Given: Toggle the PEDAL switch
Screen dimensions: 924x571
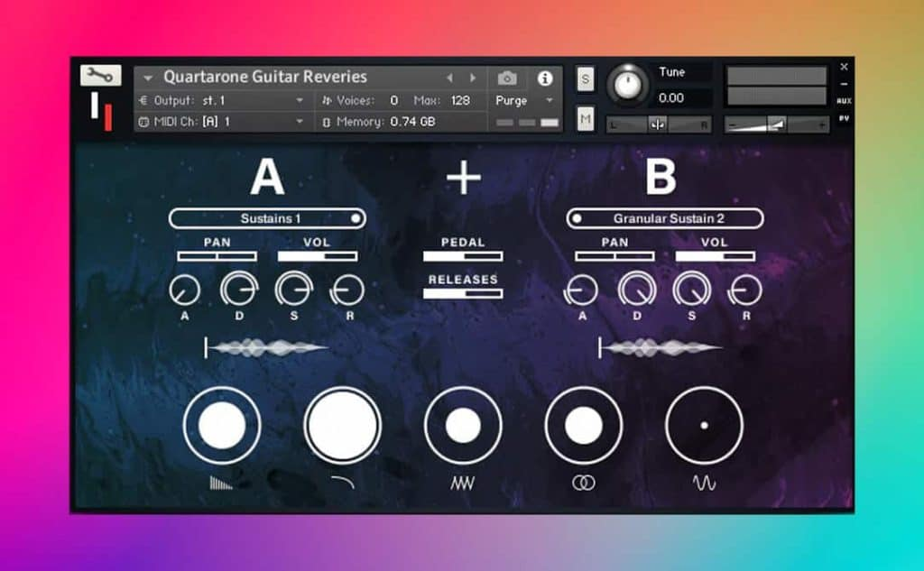Looking at the screenshot, I should (463, 256).
